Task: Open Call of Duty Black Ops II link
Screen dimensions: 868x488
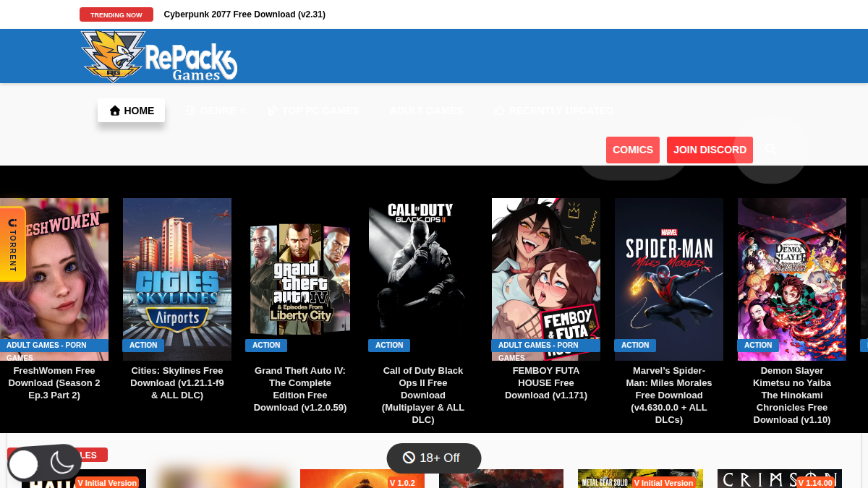Action: click(x=423, y=395)
